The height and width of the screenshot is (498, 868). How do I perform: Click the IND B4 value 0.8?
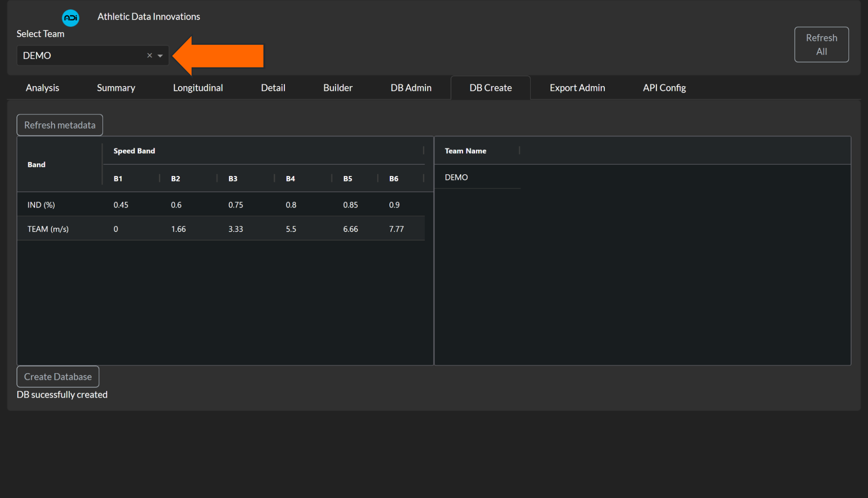(x=291, y=205)
